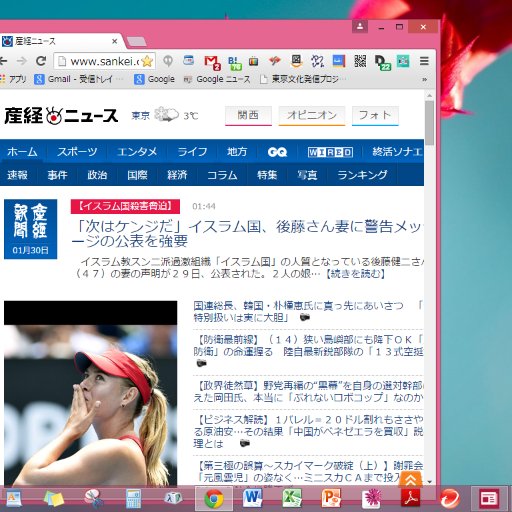Open the GQ section
The image size is (512, 512).
[x=277, y=152]
